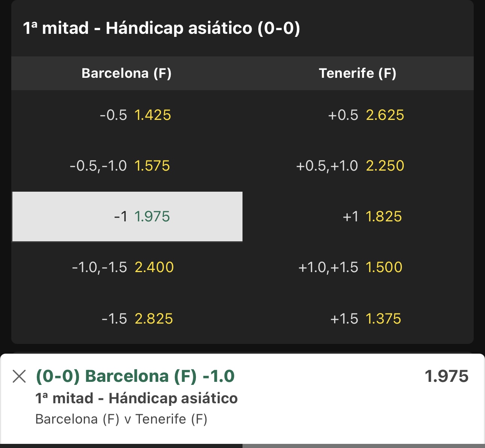The width and height of the screenshot is (485, 448).
Task: Click the Barcelona (F) column header
Action: tap(126, 73)
